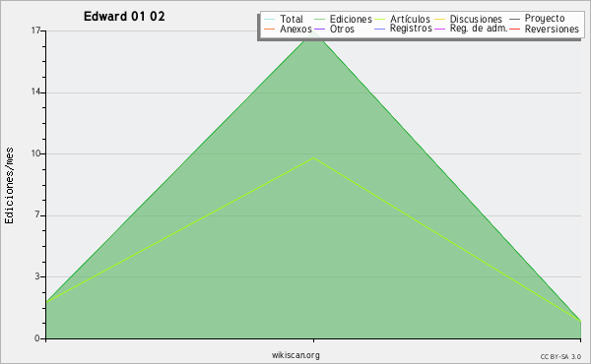Click the Artículos line peak point

[x=313, y=157]
